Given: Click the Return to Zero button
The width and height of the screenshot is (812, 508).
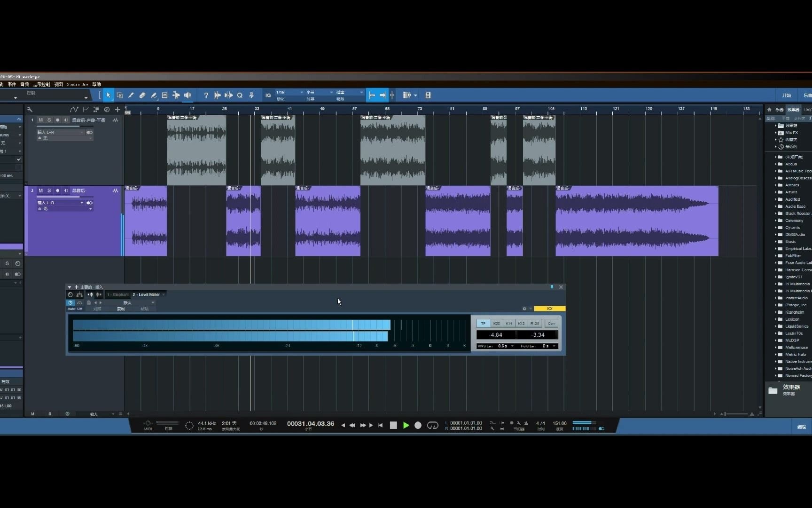Looking at the screenshot, I should (381, 425).
